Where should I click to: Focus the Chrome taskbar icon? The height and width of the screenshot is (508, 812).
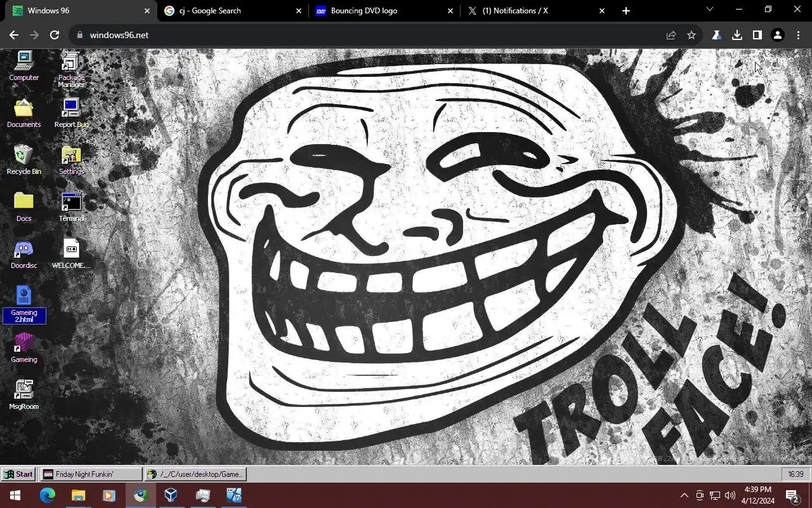[140, 495]
